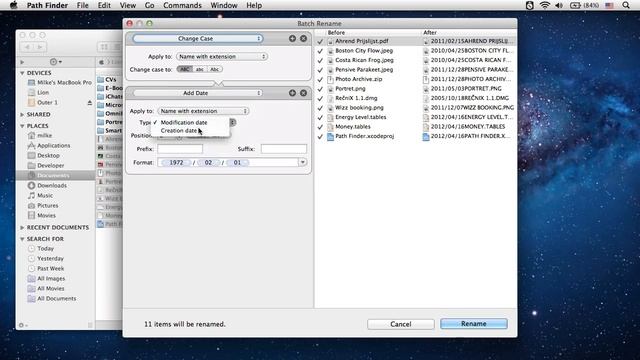Select lowercase 'abc' case option
Viewport: 640px width, 360px height.
point(200,69)
